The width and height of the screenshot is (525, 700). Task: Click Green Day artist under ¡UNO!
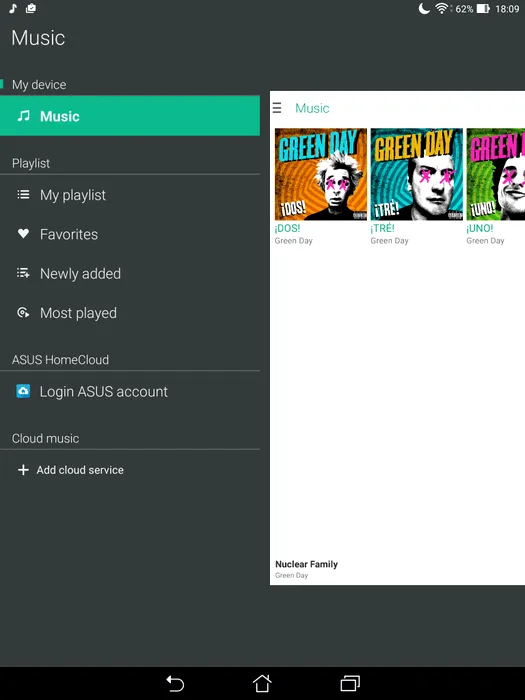[x=485, y=241]
